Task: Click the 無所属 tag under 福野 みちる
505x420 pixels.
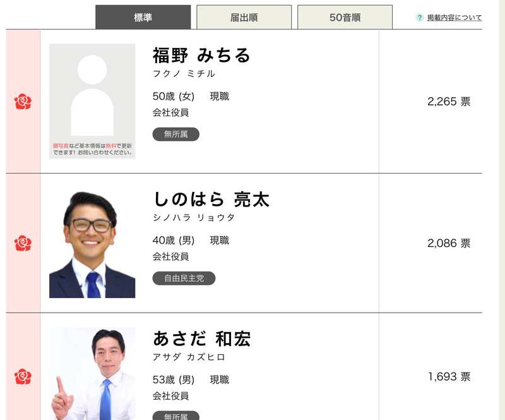Action: [176, 134]
